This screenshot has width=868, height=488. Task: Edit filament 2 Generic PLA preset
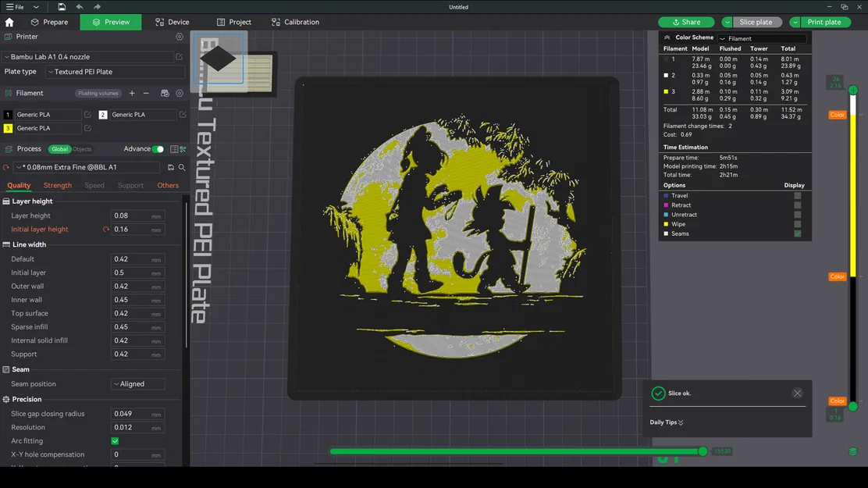pyautogui.click(x=183, y=115)
